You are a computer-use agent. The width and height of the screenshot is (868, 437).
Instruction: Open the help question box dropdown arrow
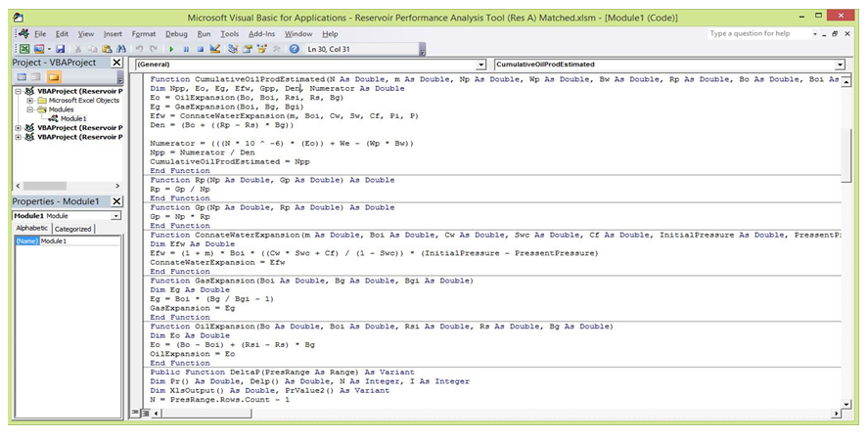point(815,34)
